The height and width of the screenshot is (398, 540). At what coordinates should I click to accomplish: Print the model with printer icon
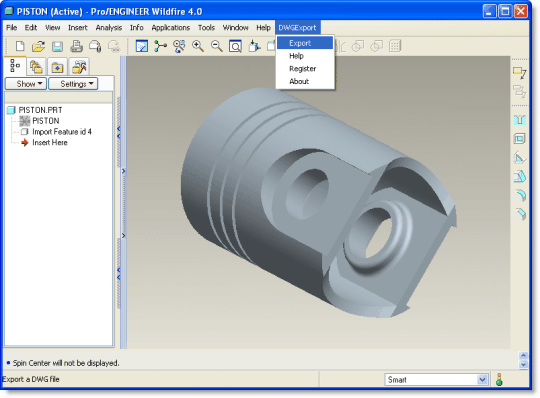click(76, 46)
